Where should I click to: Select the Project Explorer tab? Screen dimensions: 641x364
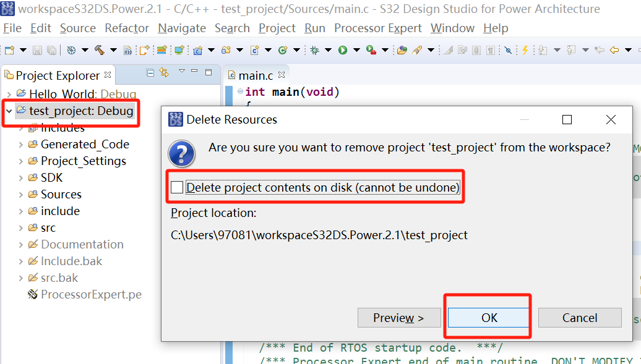(58, 75)
